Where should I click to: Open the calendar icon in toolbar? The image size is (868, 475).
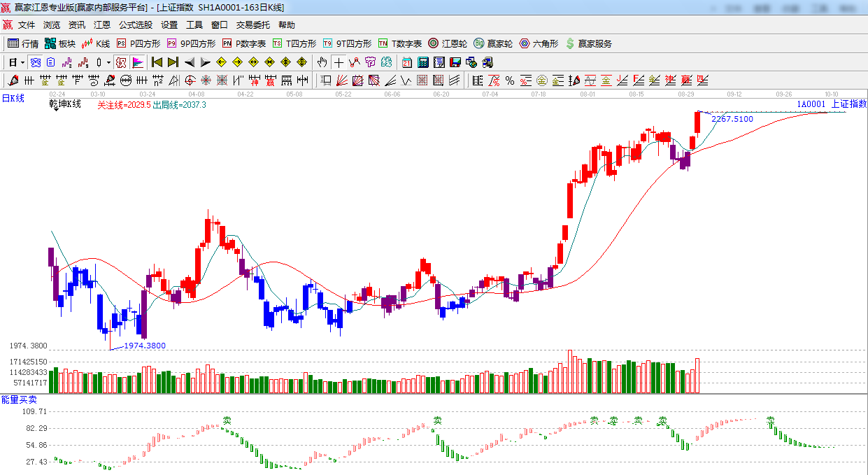tap(406, 62)
